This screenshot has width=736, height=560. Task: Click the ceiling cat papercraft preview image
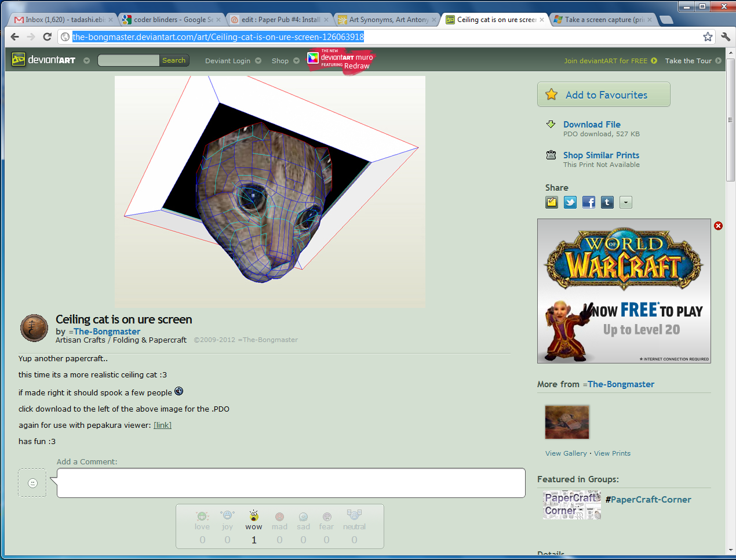tap(269, 191)
